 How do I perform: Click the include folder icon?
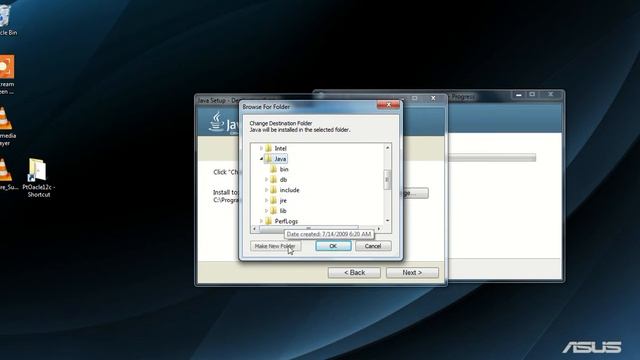coord(273,190)
